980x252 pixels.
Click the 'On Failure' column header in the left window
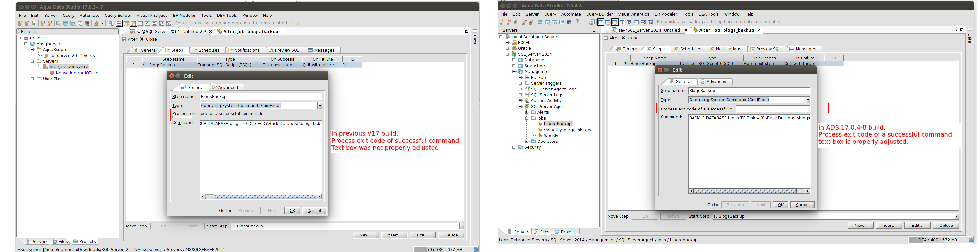click(x=323, y=59)
